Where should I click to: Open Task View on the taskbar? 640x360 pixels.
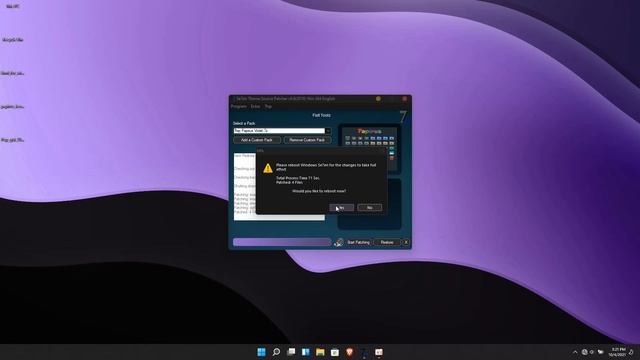coord(291,352)
